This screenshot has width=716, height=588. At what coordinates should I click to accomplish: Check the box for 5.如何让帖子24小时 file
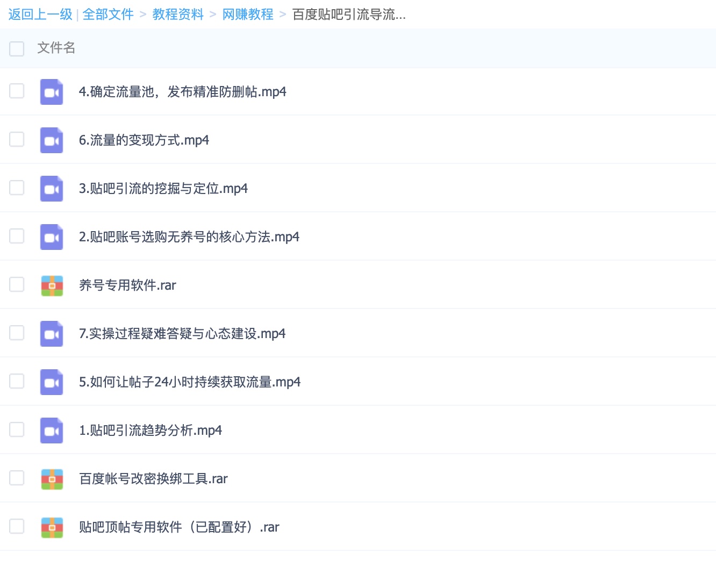[17, 381]
